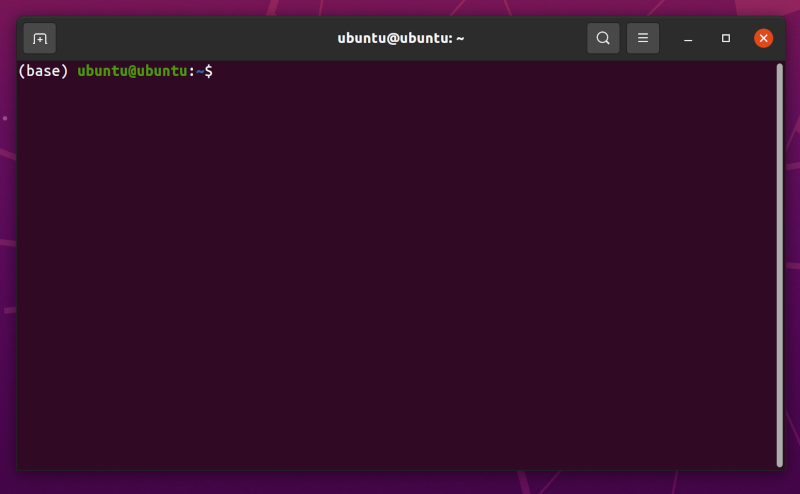Screen dimensions: 800x494
Task: Place the cursor right after the prompt
Action: [x=218, y=71]
